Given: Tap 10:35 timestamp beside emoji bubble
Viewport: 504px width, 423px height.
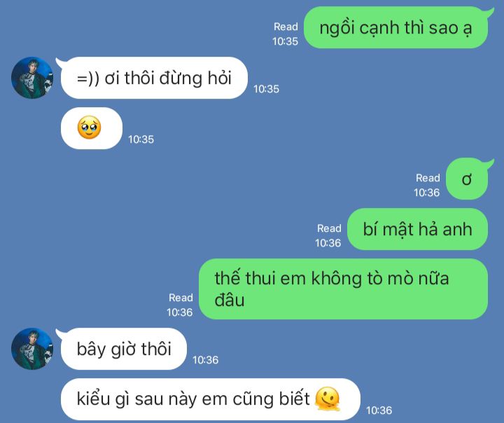Looking at the screenshot, I should point(141,139).
